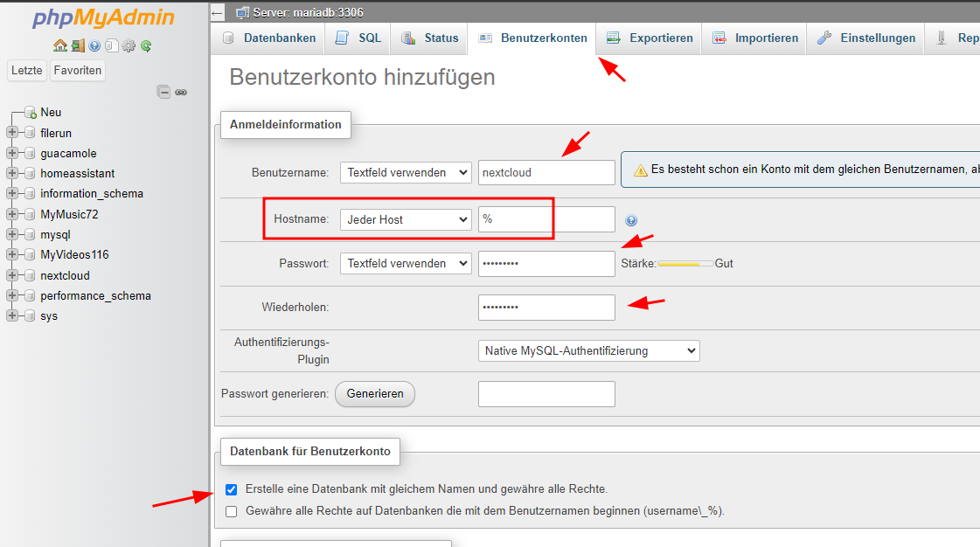Open the Einstellungen tab
The image size is (980, 547).
pos(865,38)
